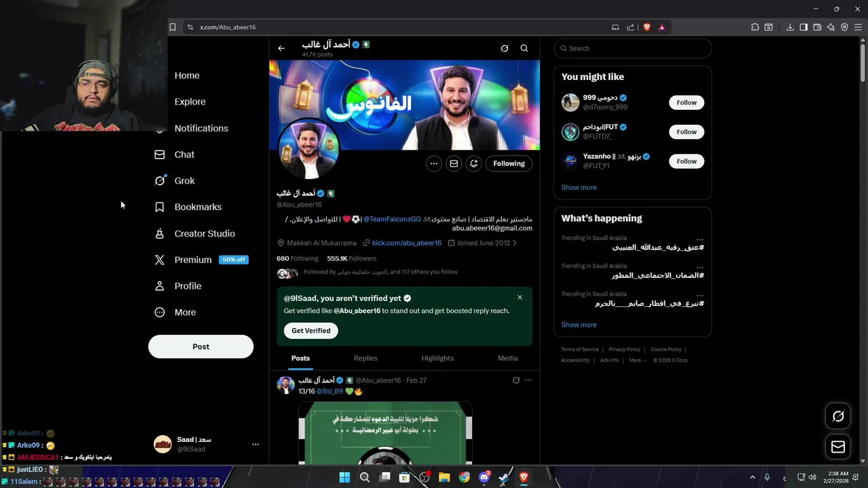Open Discord from the taskbar
The width and height of the screenshot is (868, 488).
click(x=484, y=477)
